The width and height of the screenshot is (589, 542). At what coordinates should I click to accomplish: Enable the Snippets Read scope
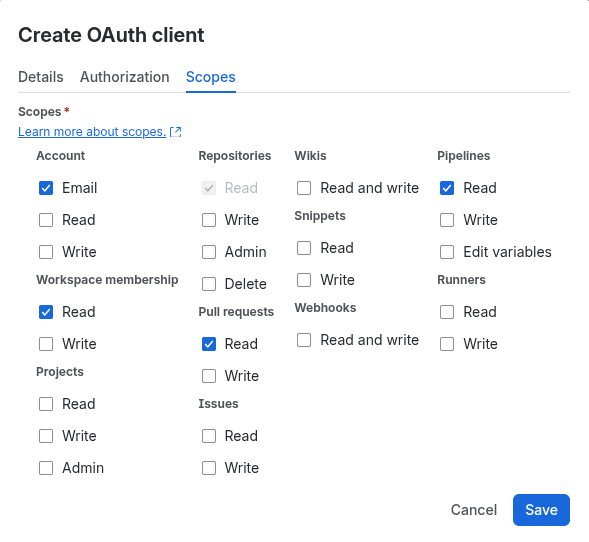tap(304, 248)
